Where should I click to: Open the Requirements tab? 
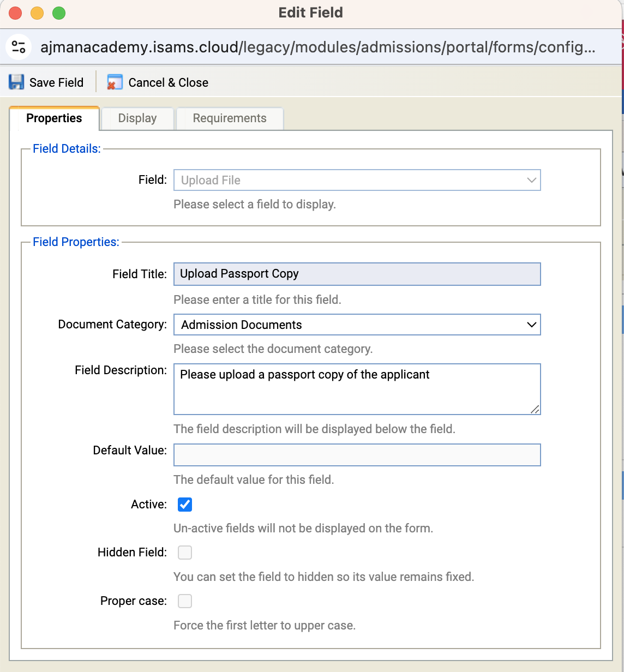[x=230, y=118]
